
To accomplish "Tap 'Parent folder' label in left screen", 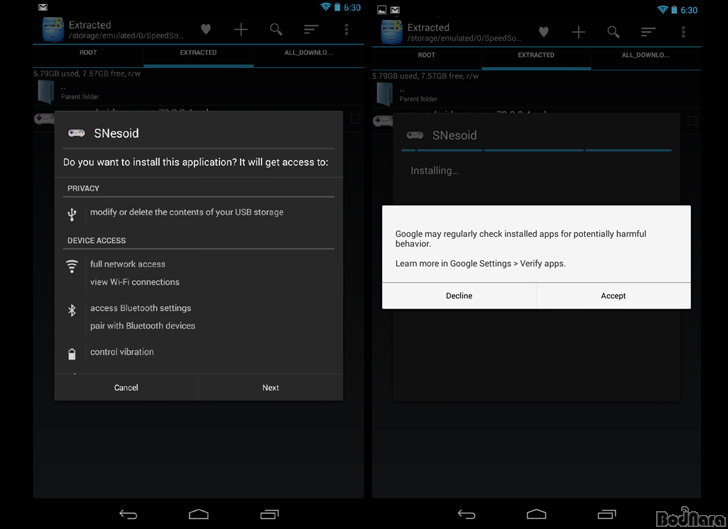I will point(80,97).
